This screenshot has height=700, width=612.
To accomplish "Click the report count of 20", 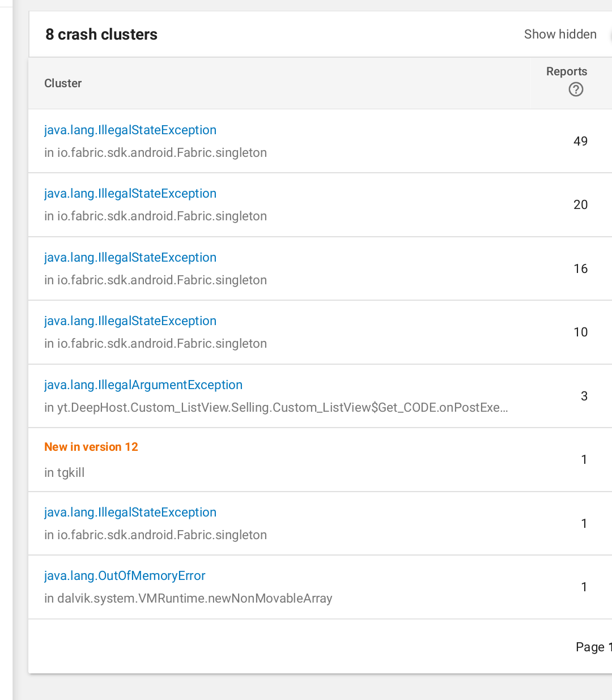I will tap(580, 205).
